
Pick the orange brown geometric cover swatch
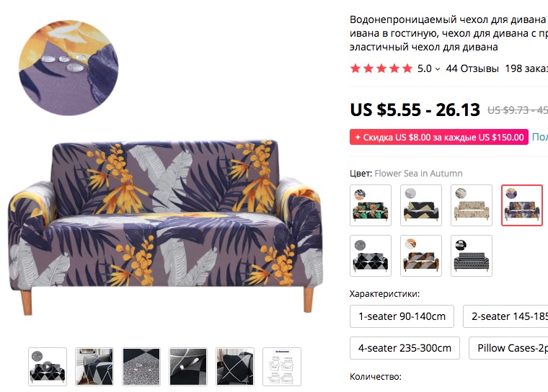click(x=421, y=256)
